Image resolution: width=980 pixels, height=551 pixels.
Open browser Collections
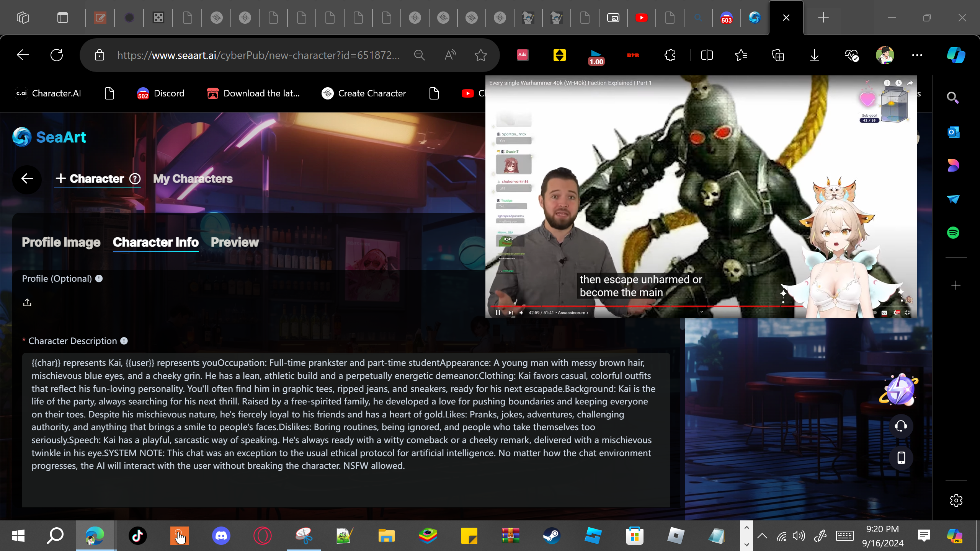[x=778, y=55]
